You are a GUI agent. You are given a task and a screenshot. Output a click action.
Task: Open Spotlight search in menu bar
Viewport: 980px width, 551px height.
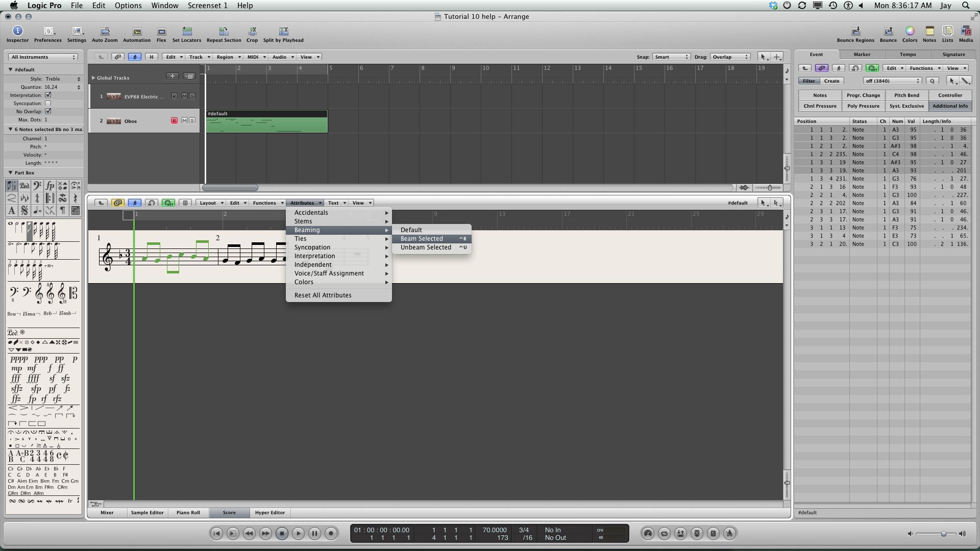(966, 6)
